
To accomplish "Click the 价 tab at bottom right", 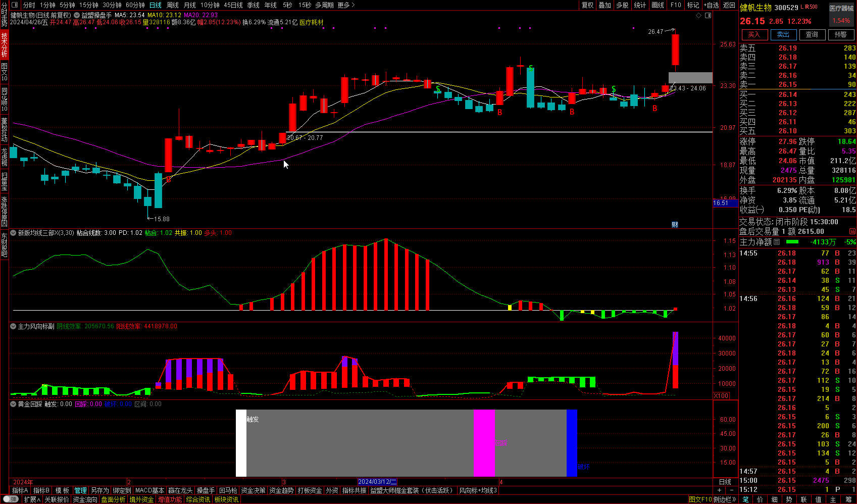I will [x=760, y=499].
